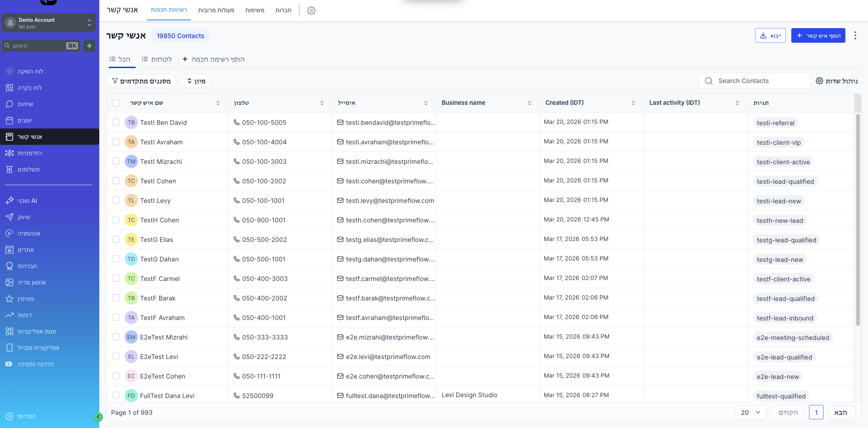
Task: Open ניהול שדות column settings
Action: click(837, 81)
